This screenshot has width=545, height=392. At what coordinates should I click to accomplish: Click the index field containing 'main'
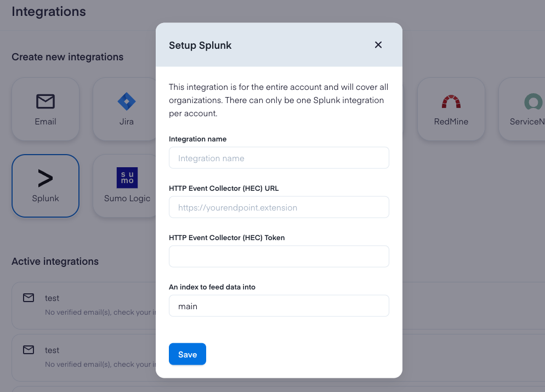click(x=279, y=306)
